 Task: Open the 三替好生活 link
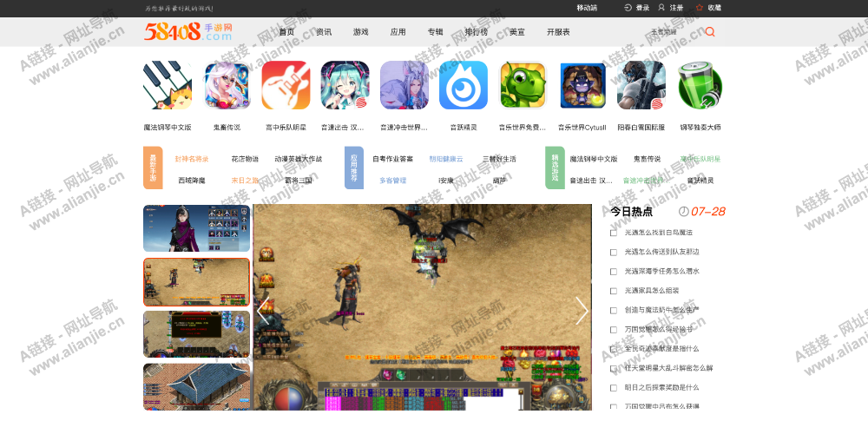click(499, 159)
